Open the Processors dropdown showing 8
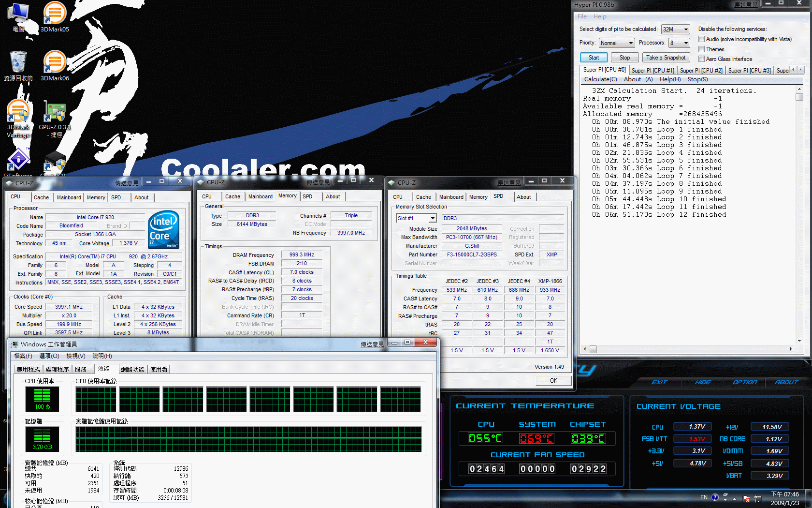Screen dimensions: 812x508 (x=679, y=43)
